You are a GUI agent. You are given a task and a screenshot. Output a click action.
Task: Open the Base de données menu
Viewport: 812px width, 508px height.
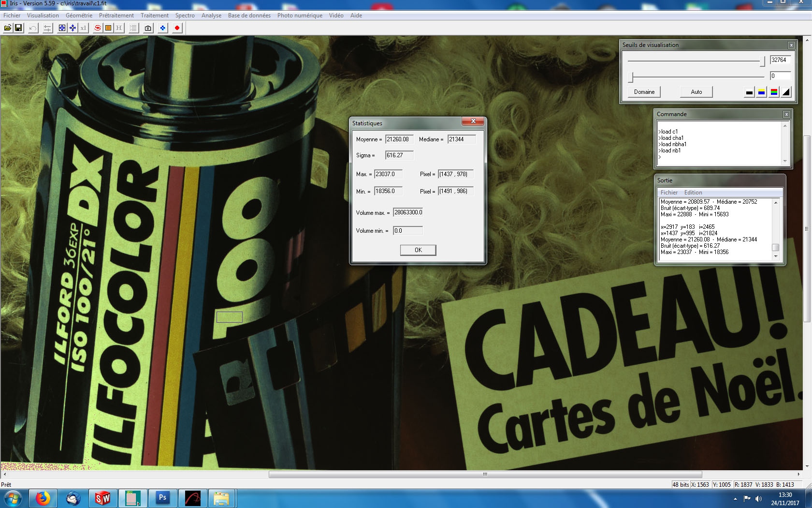coord(249,15)
